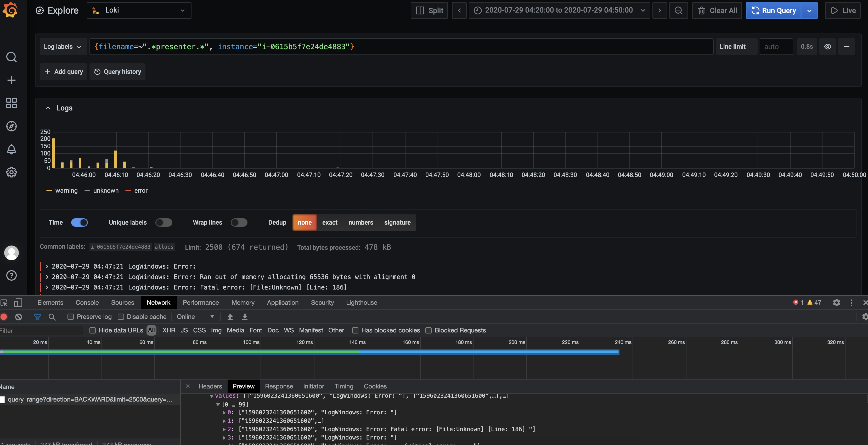
Task: Open the Dashboards panel icon in sidebar
Action: click(x=12, y=103)
